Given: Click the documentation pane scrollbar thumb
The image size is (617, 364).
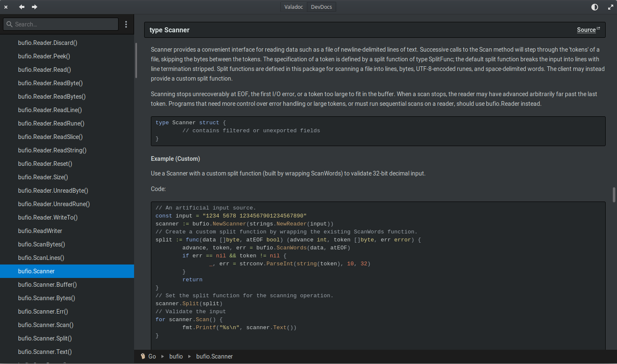Looking at the screenshot, I should point(614,195).
